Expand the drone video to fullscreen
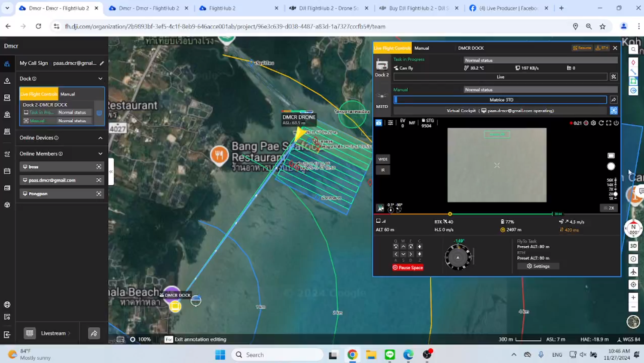 609,123
